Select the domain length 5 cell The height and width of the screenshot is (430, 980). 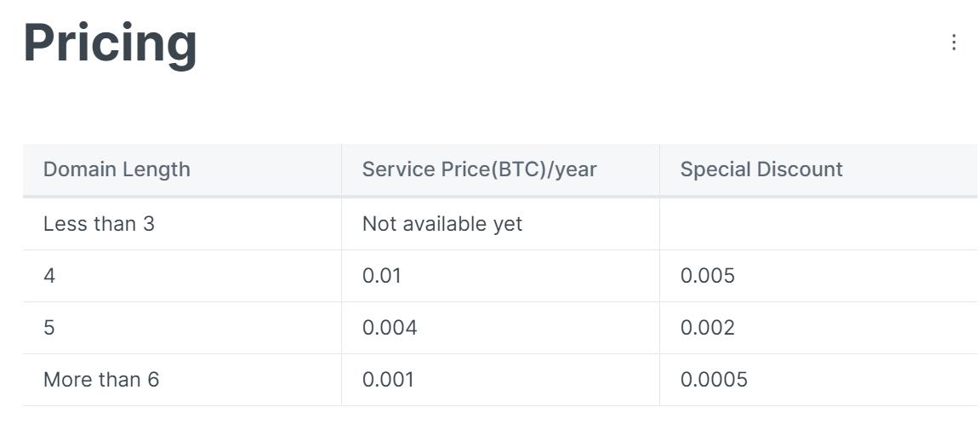pyautogui.click(x=49, y=328)
